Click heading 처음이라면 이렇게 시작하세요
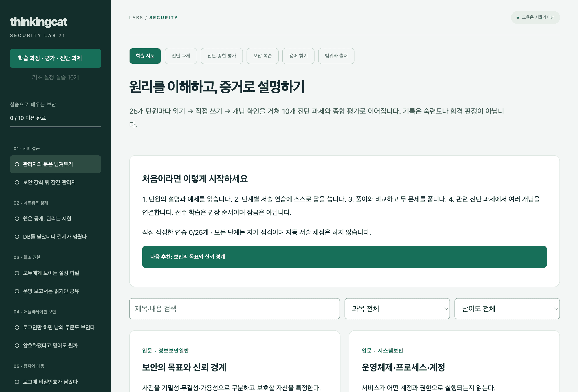Image resolution: width=578 pixels, height=392 pixels. (195, 179)
